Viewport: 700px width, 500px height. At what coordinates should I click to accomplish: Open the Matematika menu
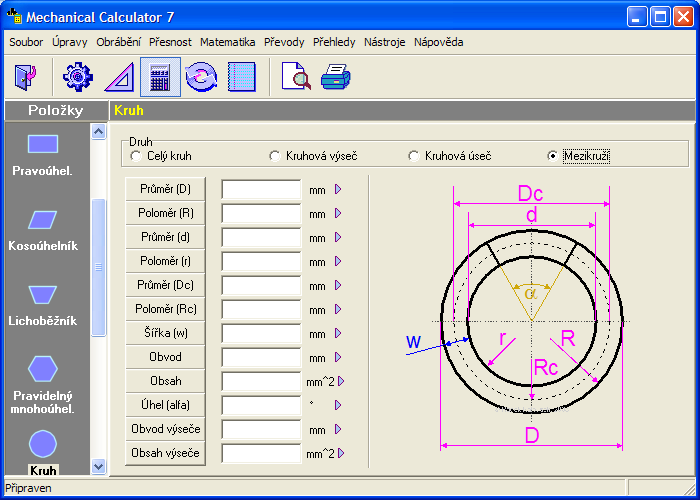pos(228,42)
